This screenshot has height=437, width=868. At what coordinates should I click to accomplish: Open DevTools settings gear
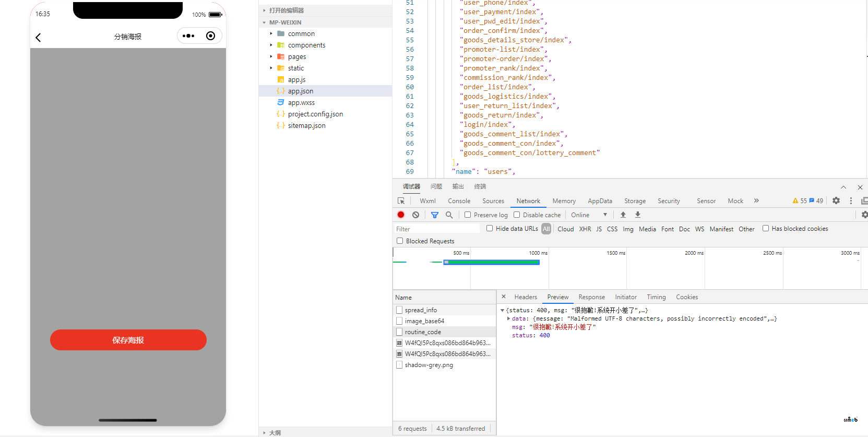[836, 200]
